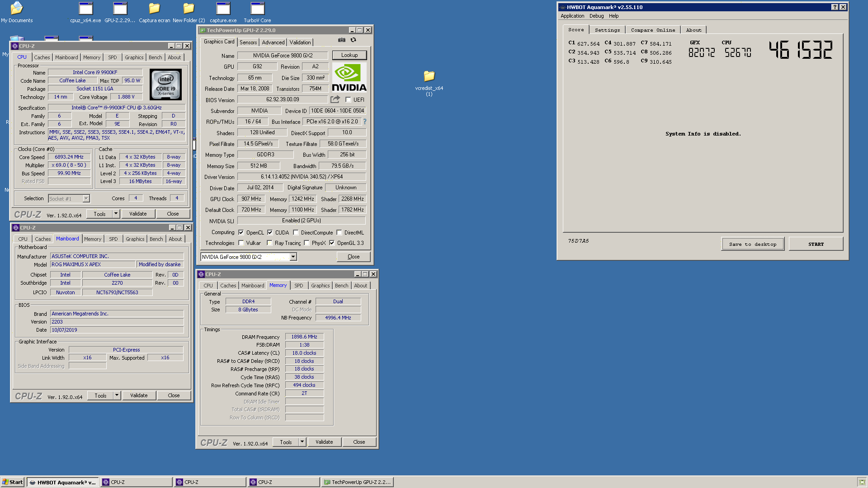Open the About tab in HWBOT Aquamark
868x488 pixels.
pyautogui.click(x=693, y=30)
